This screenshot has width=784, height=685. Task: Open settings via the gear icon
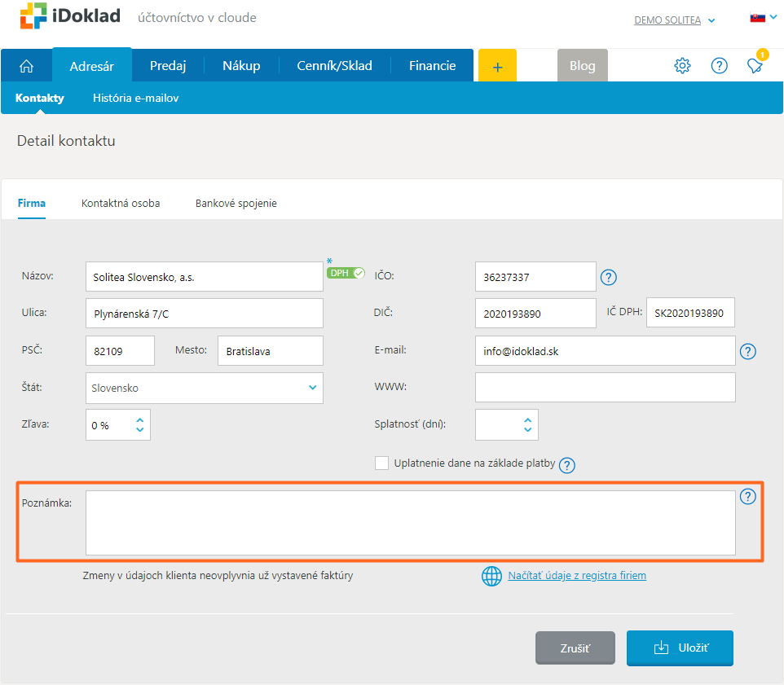point(682,66)
